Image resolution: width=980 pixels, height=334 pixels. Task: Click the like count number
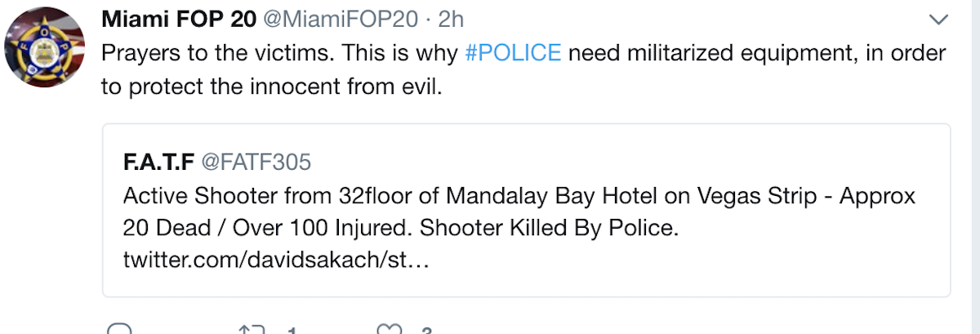pos(425,331)
